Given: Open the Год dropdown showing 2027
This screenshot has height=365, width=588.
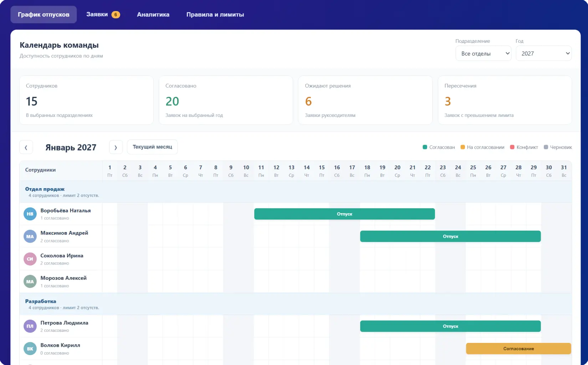Looking at the screenshot, I should pos(544,53).
